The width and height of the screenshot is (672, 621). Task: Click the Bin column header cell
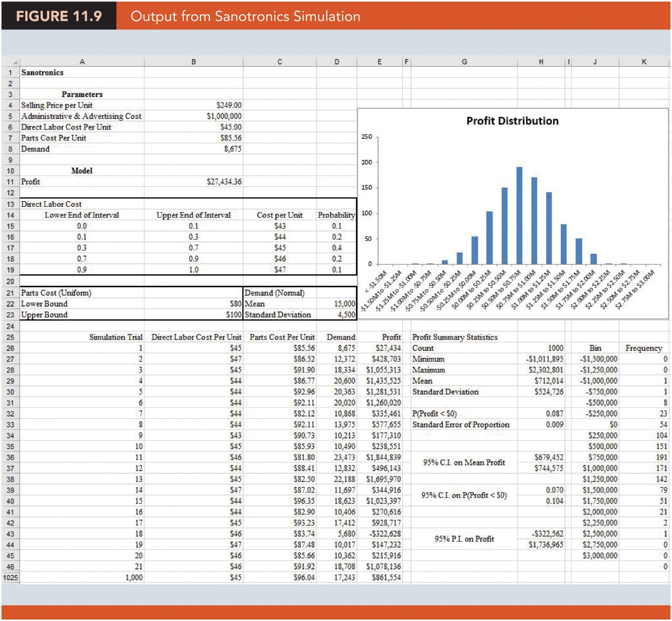point(595,348)
